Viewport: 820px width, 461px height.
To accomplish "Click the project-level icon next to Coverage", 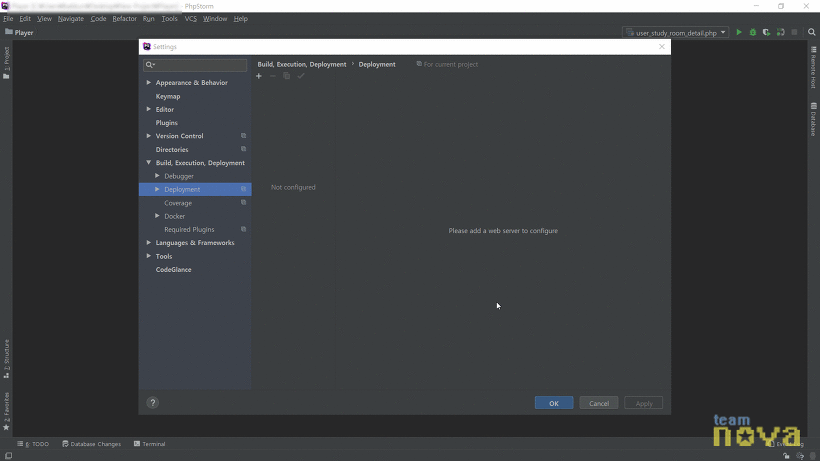I will (244, 202).
